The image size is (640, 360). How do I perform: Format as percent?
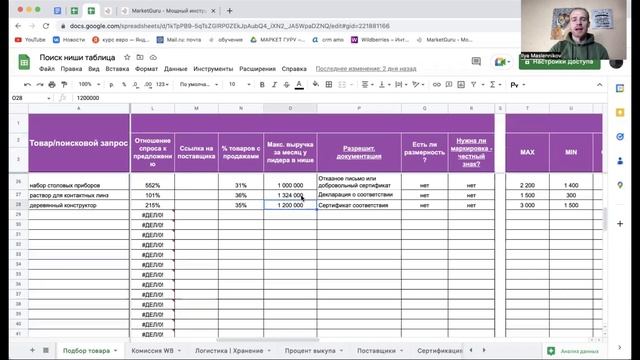coord(124,84)
